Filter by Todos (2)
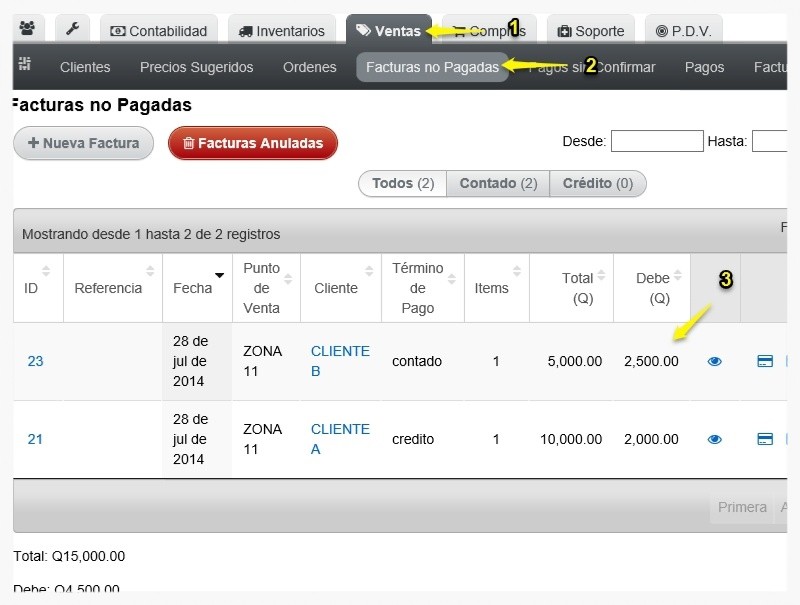 (403, 183)
